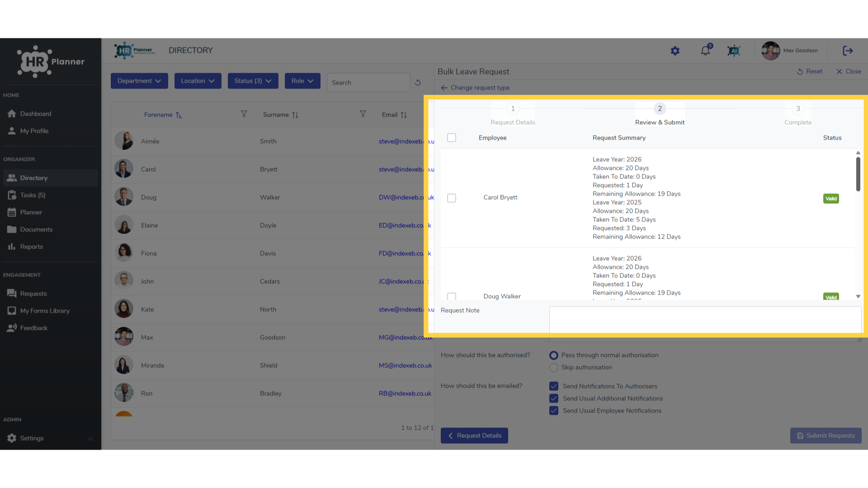
Task: Open the Role dropdown
Action: pos(302,81)
